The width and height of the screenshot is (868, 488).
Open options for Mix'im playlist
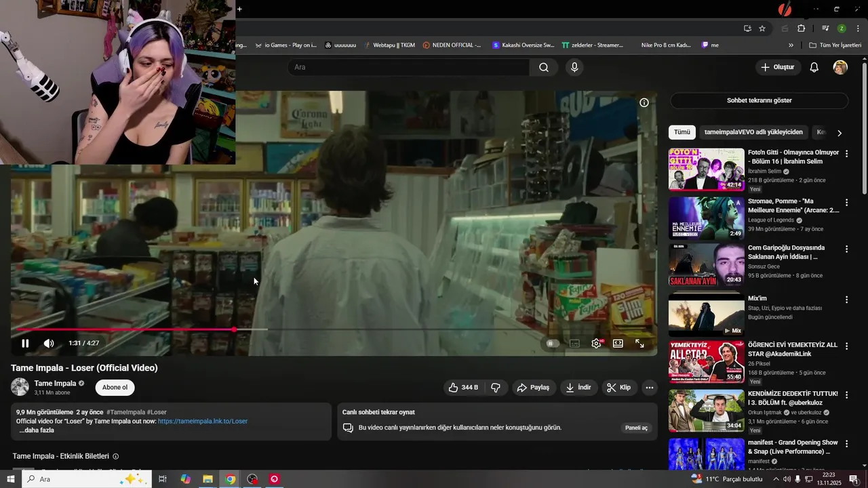coord(846,300)
